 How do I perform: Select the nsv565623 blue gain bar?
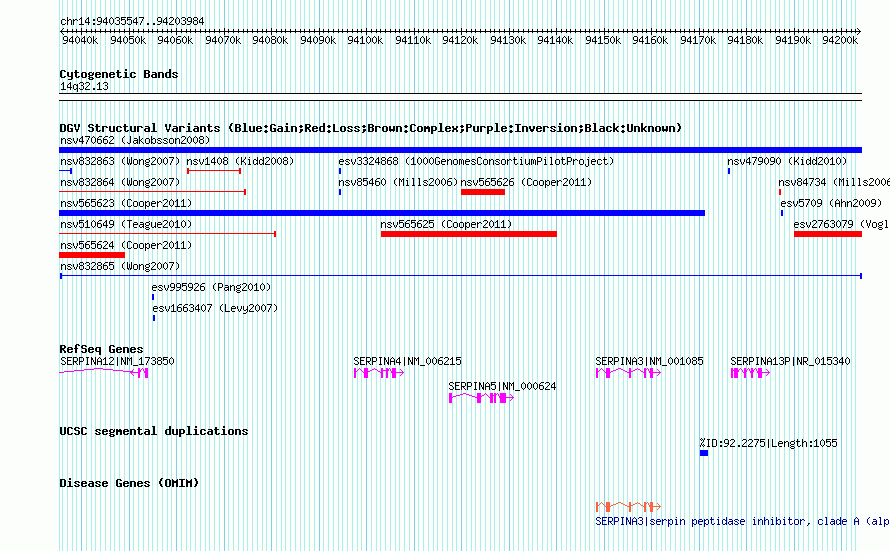382,213
